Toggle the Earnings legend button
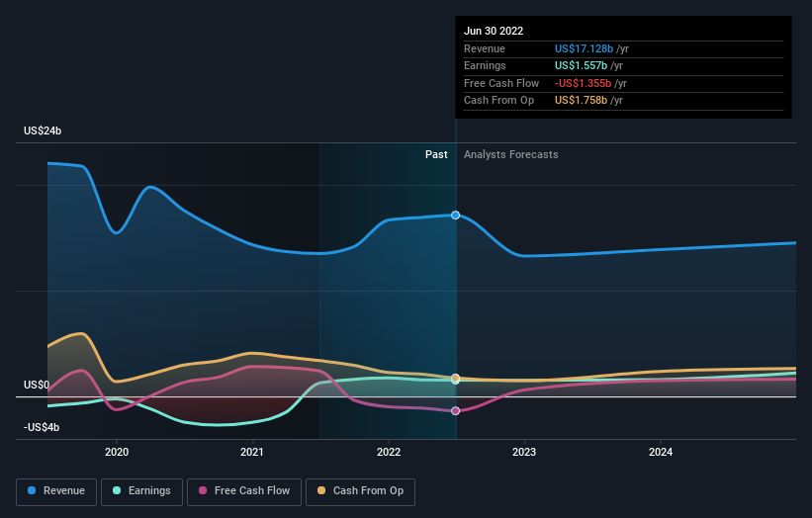This screenshot has width=812, height=518. coord(141,491)
